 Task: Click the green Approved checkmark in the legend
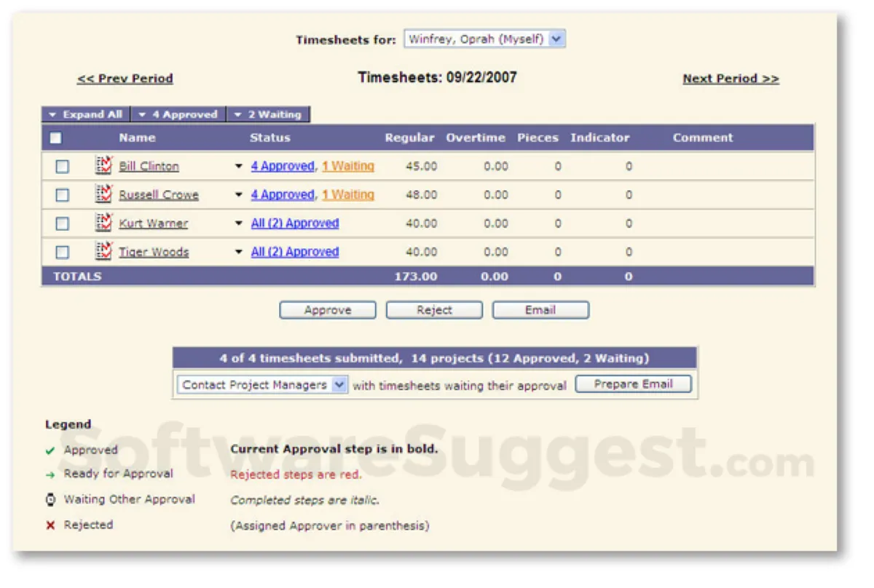tap(50, 450)
